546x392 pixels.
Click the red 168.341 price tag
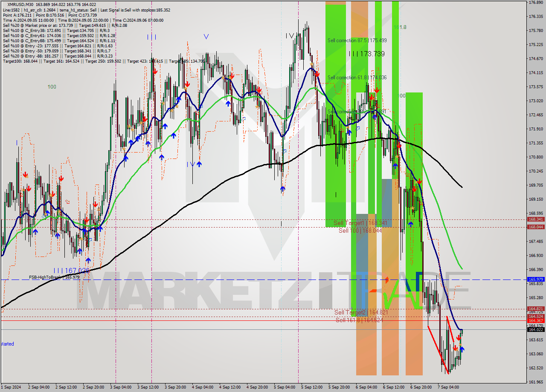[x=536, y=219]
